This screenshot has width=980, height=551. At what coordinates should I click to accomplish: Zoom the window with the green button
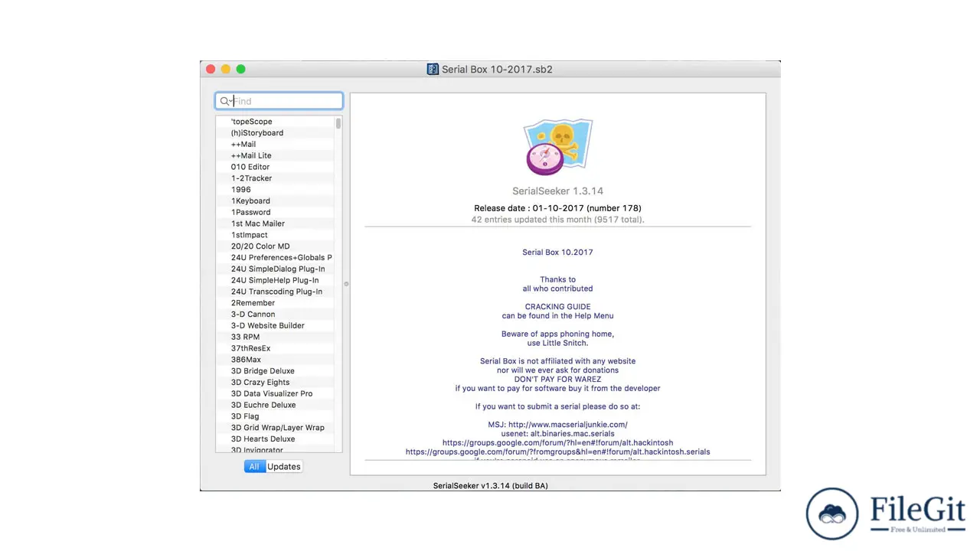click(241, 69)
